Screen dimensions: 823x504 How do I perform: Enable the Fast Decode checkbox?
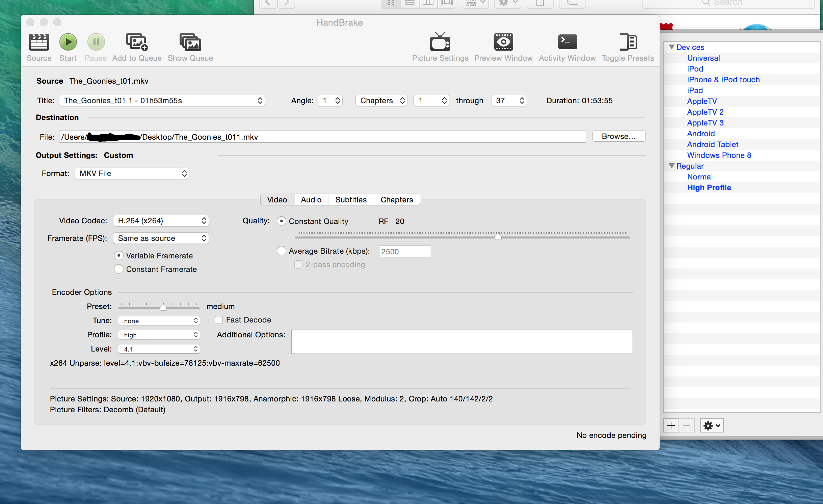click(219, 319)
